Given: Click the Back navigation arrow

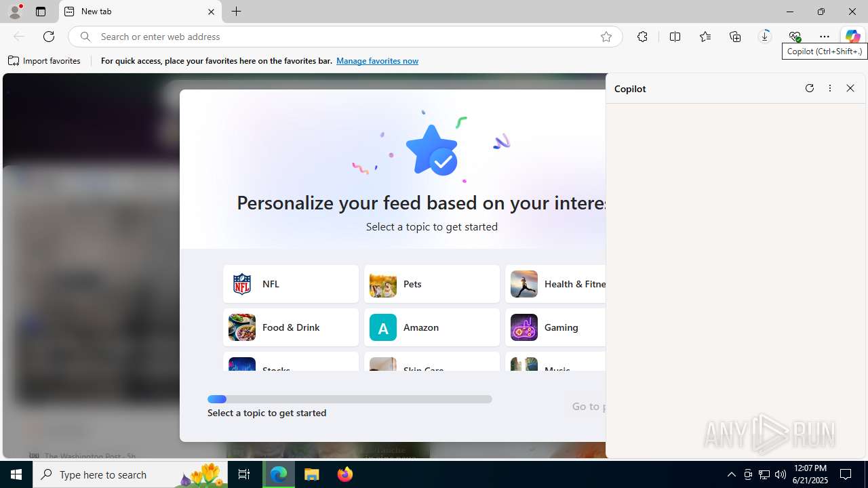Looking at the screenshot, I should (19, 37).
